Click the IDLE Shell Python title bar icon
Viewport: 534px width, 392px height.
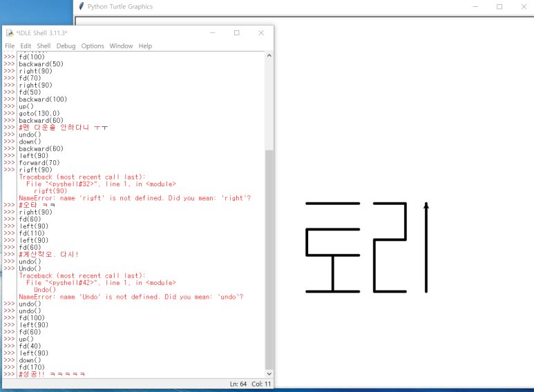[x=10, y=33]
